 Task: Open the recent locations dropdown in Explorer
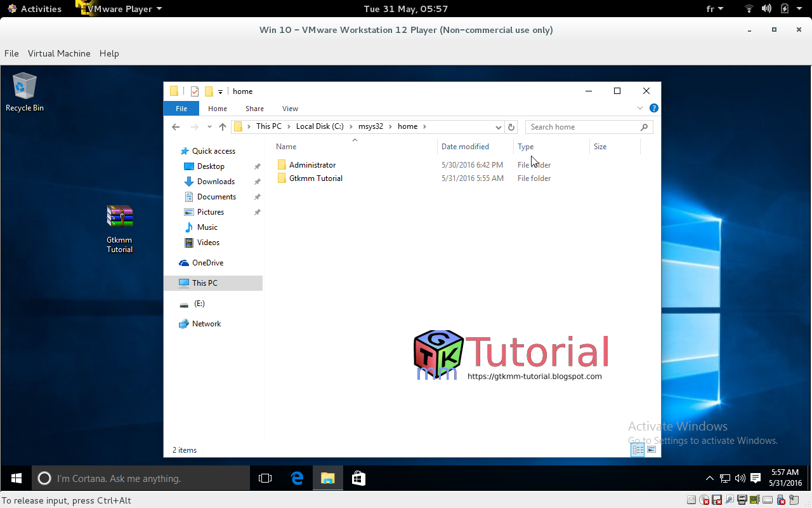209,127
